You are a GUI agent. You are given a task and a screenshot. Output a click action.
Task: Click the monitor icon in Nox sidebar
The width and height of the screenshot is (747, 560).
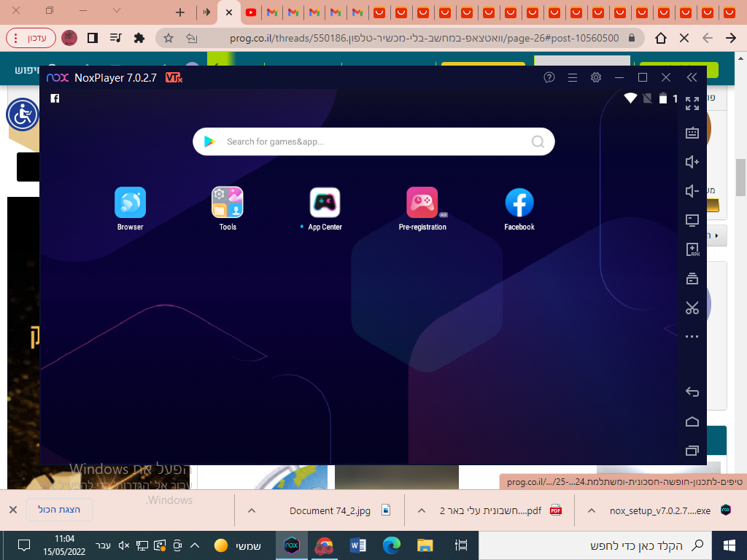(x=692, y=220)
